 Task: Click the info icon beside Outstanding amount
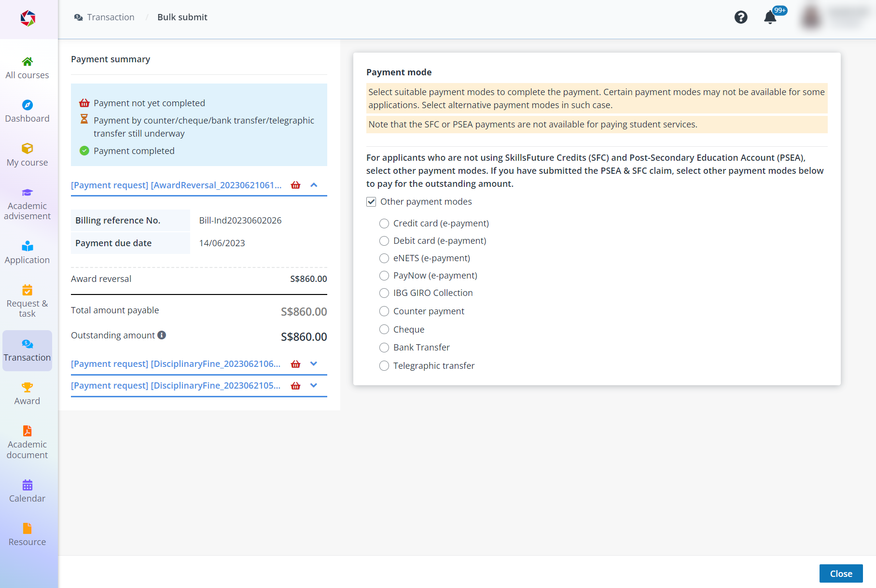(x=162, y=335)
